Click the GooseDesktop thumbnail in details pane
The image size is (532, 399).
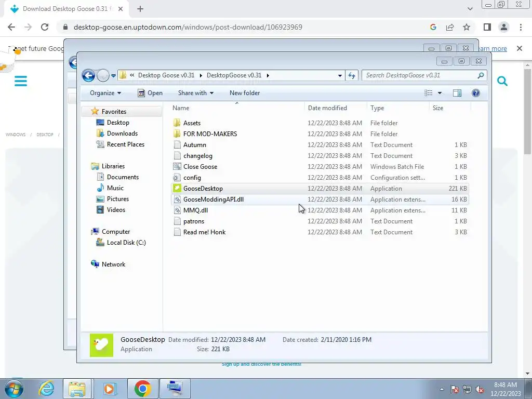(101, 345)
